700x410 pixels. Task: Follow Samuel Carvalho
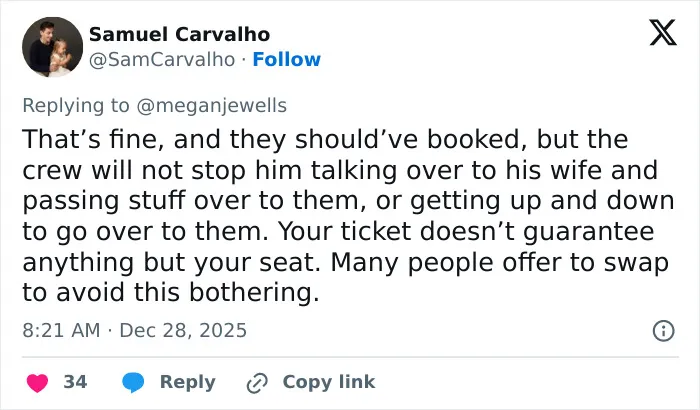pos(287,59)
